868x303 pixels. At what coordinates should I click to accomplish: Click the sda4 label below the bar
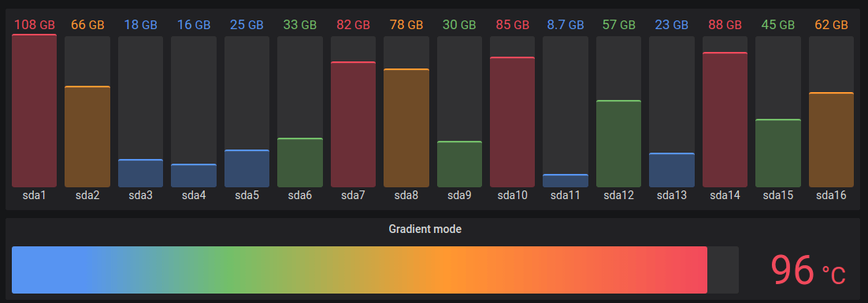194,195
